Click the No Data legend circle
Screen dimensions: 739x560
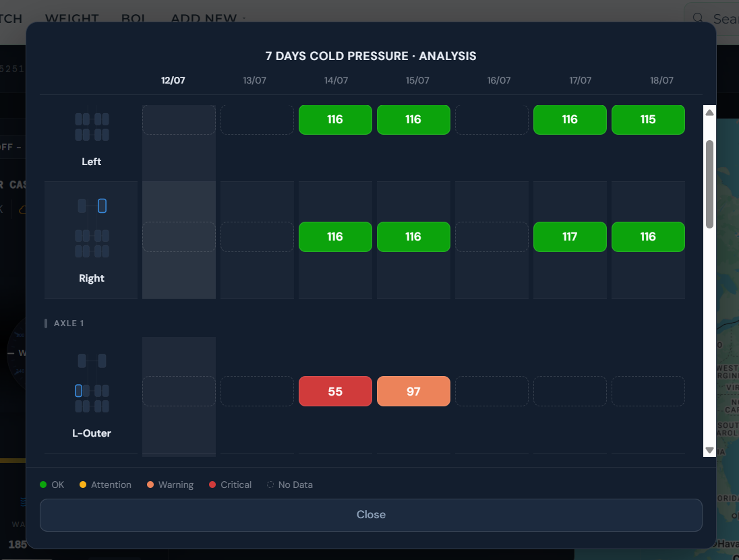point(270,485)
